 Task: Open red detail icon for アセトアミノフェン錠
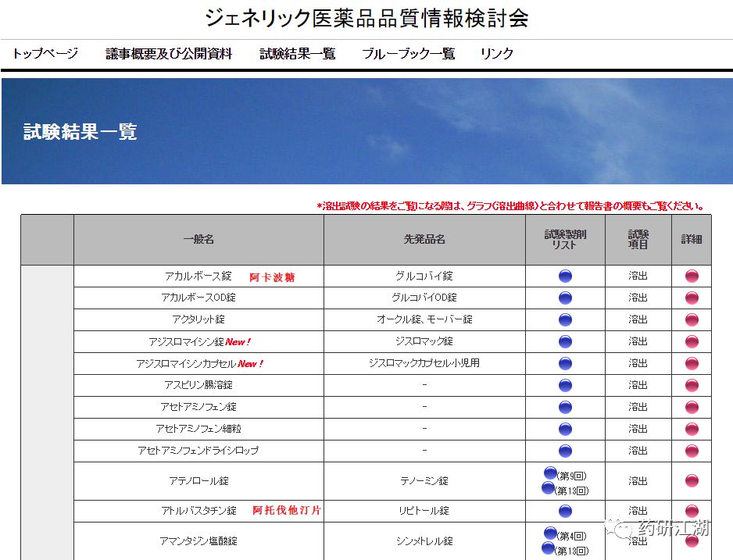692,407
